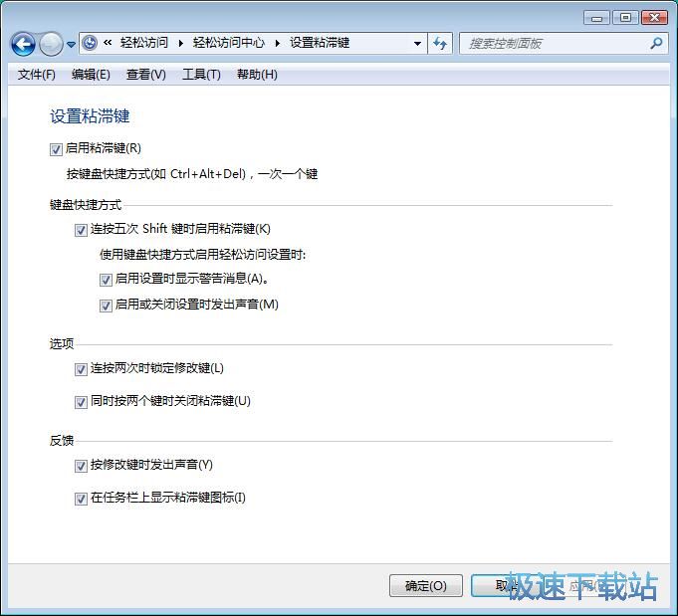
Task: Click the Ease of Access address bar icon
Action: point(90,43)
